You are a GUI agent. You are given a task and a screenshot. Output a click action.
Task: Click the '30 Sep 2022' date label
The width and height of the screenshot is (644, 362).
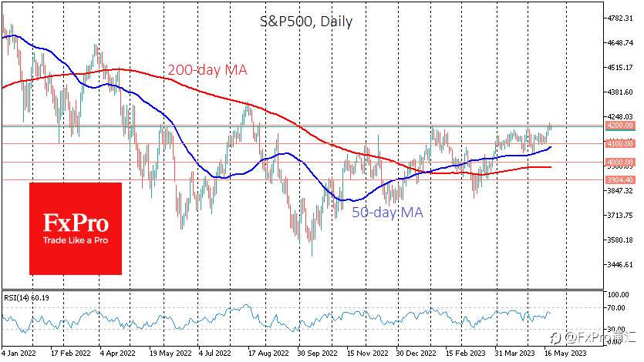point(318,353)
